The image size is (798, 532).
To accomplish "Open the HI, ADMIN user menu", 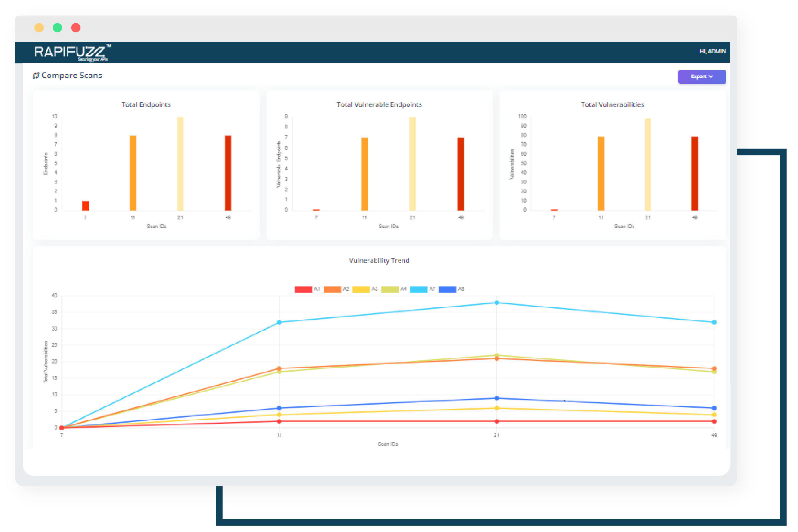I will click(712, 51).
